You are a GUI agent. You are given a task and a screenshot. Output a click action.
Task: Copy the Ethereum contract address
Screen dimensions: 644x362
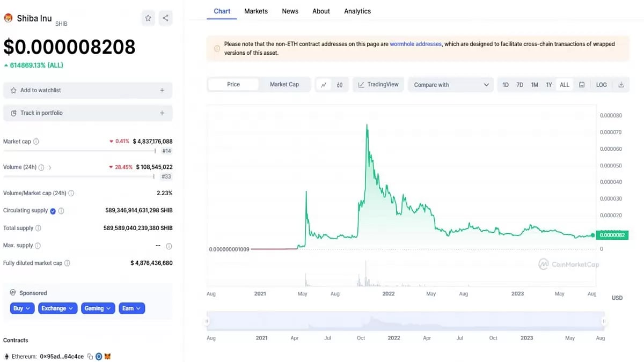click(x=90, y=356)
